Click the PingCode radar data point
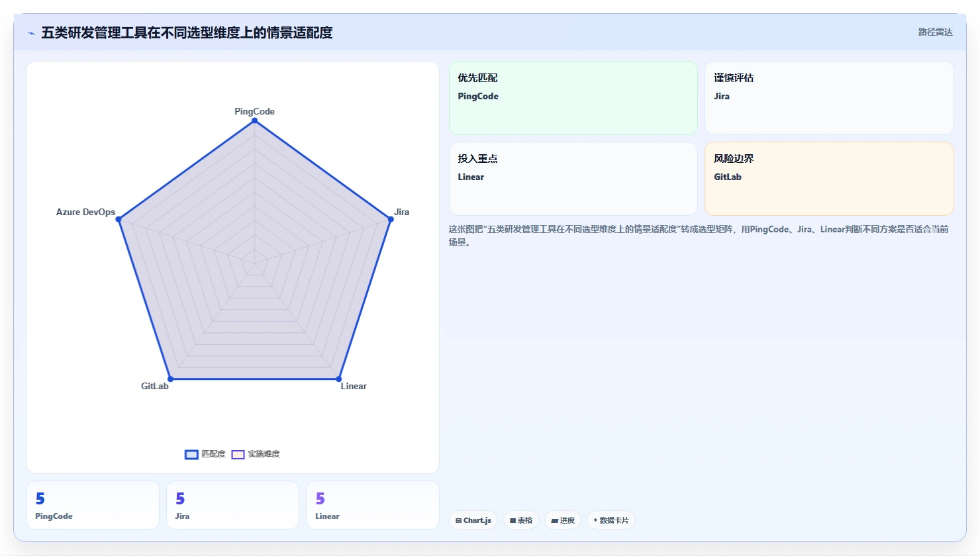 (x=254, y=120)
